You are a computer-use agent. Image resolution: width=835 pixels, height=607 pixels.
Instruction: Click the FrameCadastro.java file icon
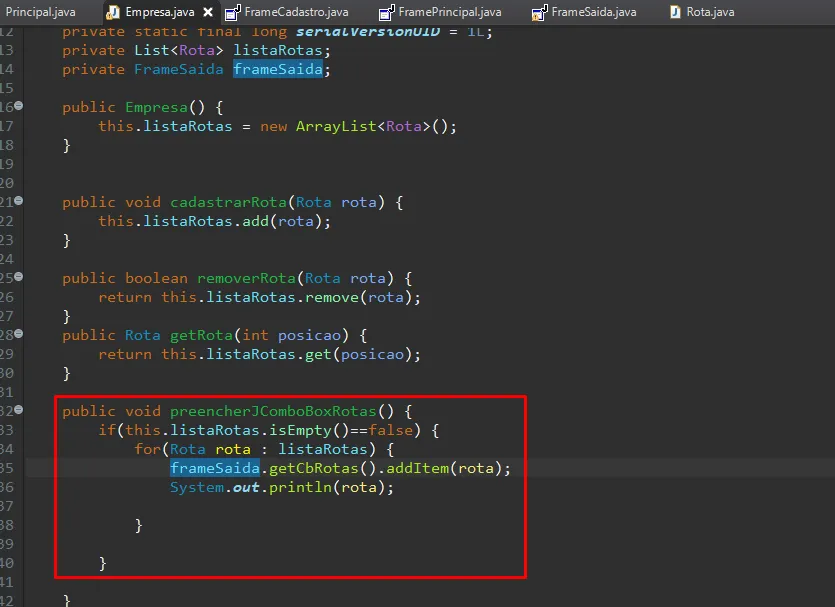[x=232, y=12]
